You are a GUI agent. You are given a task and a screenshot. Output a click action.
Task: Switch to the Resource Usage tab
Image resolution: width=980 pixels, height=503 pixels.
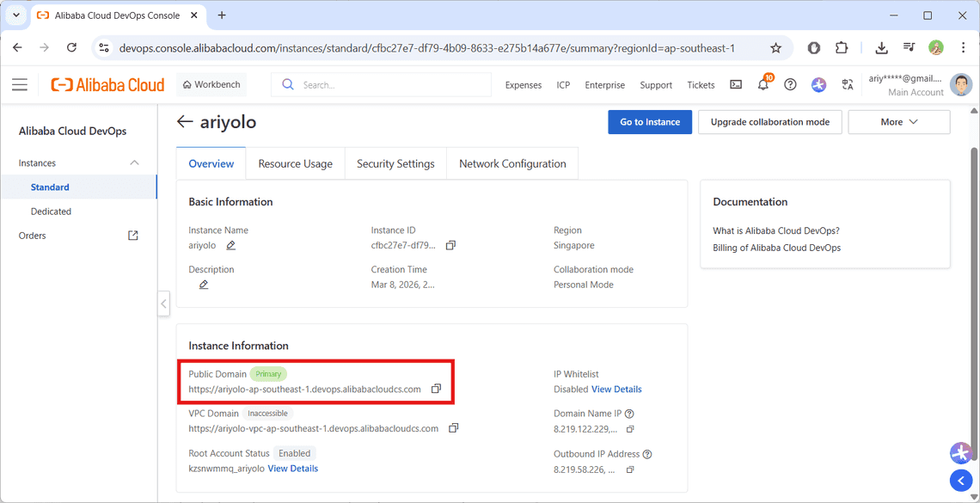click(295, 163)
